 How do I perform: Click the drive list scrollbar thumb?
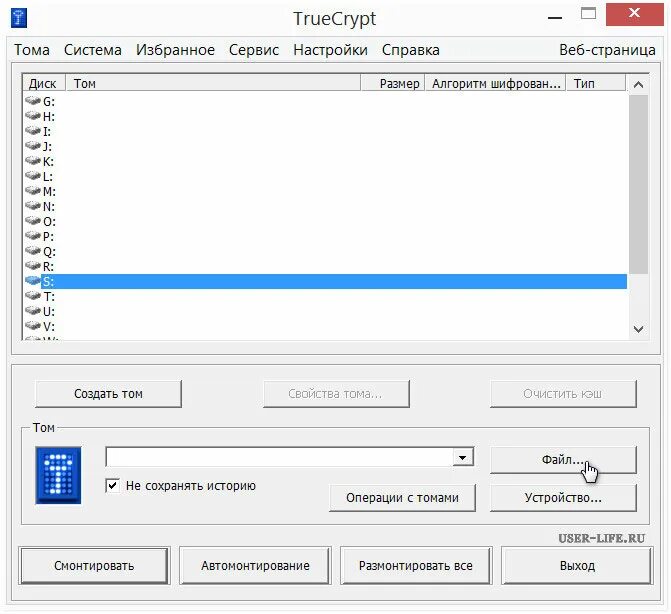coord(638,184)
